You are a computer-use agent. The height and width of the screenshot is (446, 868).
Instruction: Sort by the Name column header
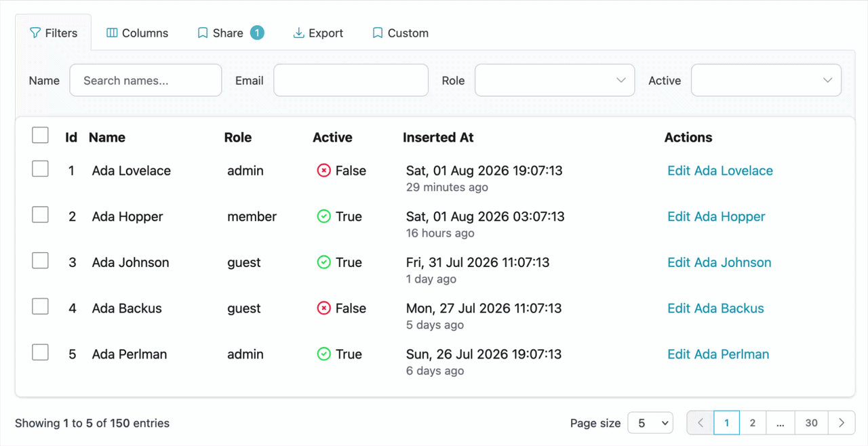(107, 138)
